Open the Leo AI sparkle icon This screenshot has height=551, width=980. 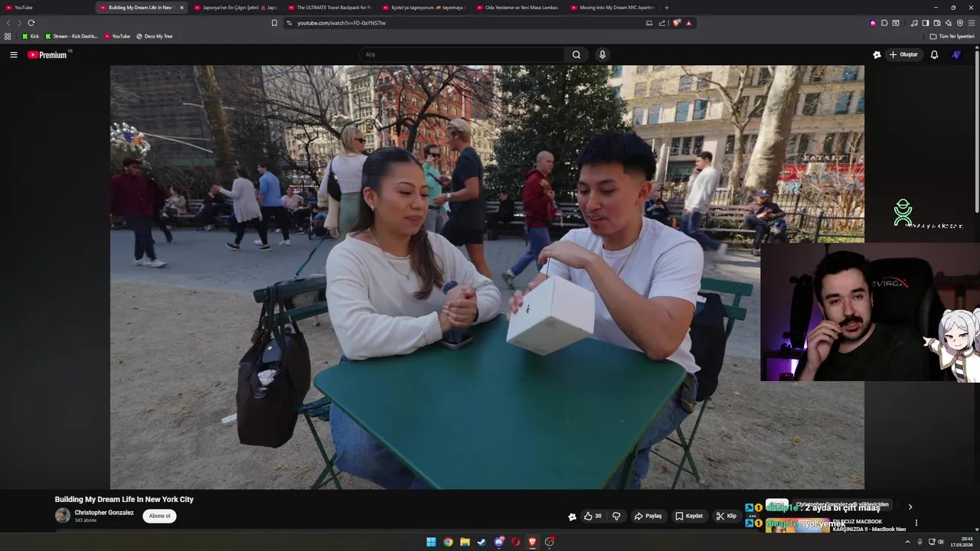pyautogui.click(x=948, y=23)
